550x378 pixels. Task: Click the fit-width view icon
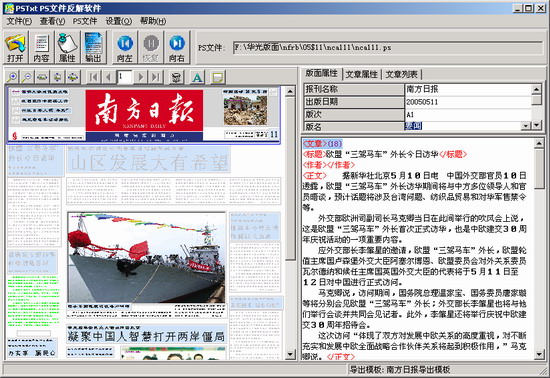click(x=42, y=77)
